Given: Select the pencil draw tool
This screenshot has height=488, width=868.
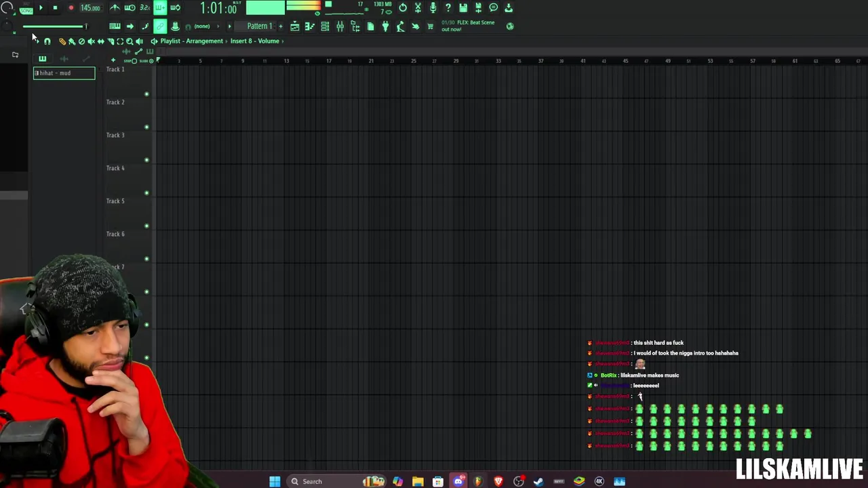Looking at the screenshot, I should pos(62,41).
